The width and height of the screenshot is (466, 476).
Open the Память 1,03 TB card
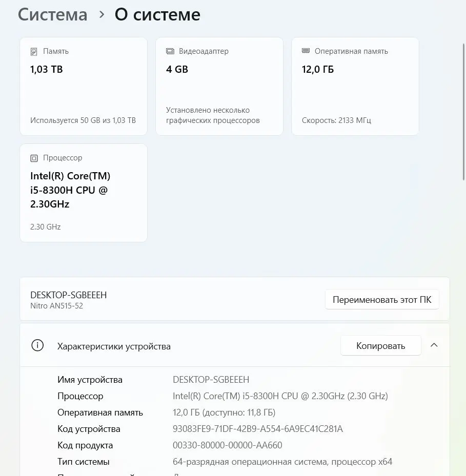[x=84, y=86]
